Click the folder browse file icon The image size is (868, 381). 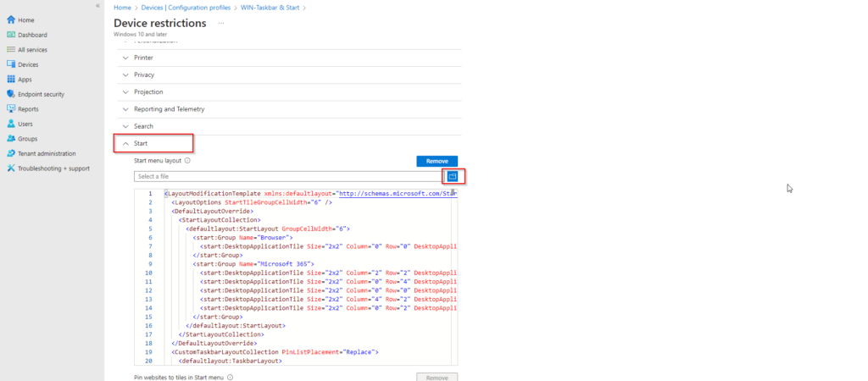coord(453,176)
